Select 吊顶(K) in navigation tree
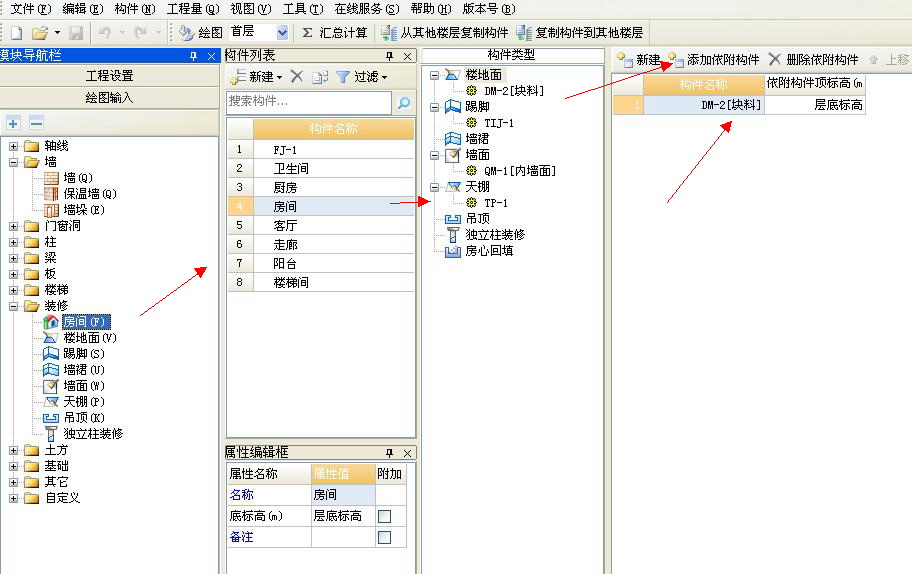 click(84, 418)
